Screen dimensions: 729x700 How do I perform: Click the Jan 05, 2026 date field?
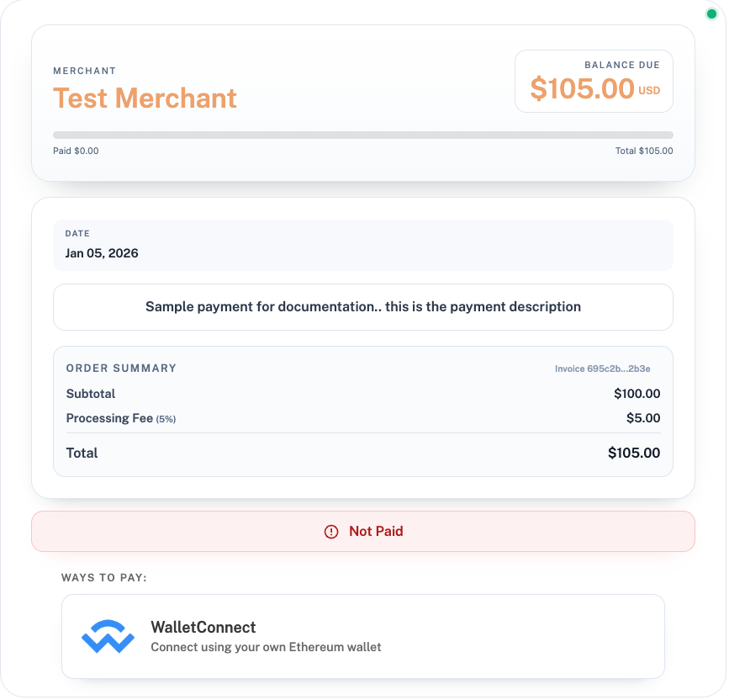click(102, 252)
